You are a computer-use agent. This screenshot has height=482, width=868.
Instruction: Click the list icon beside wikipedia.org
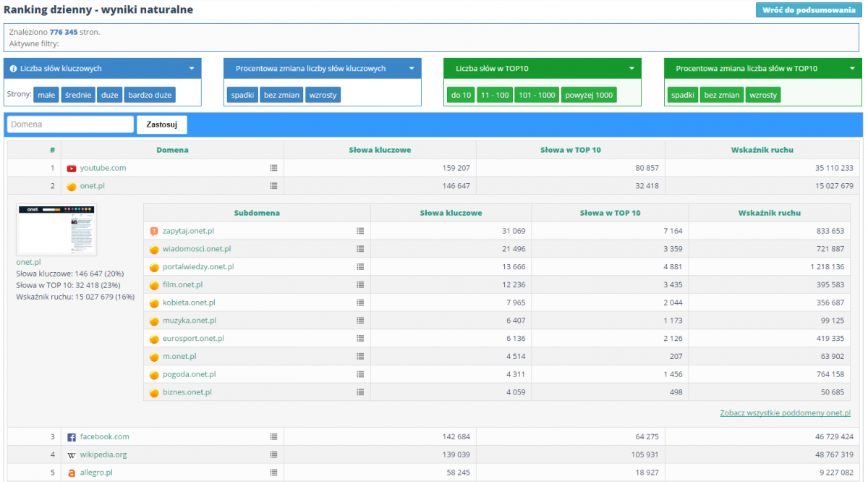point(273,455)
